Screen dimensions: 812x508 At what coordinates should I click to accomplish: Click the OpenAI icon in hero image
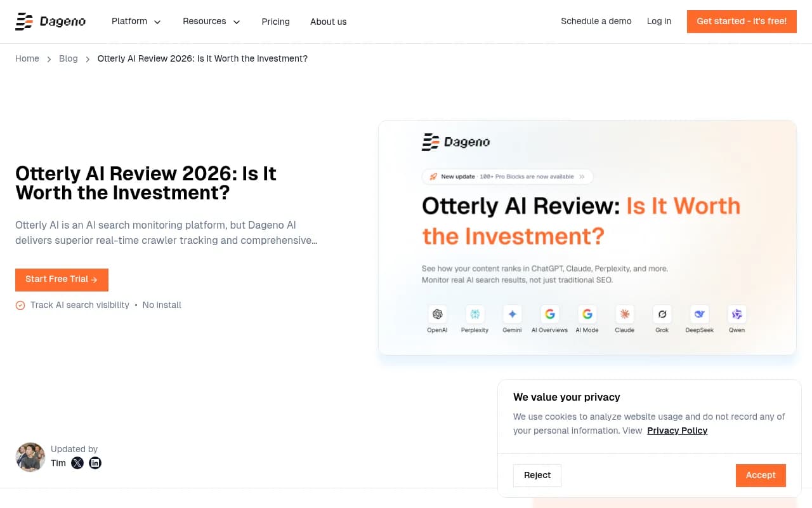point(437,314)
